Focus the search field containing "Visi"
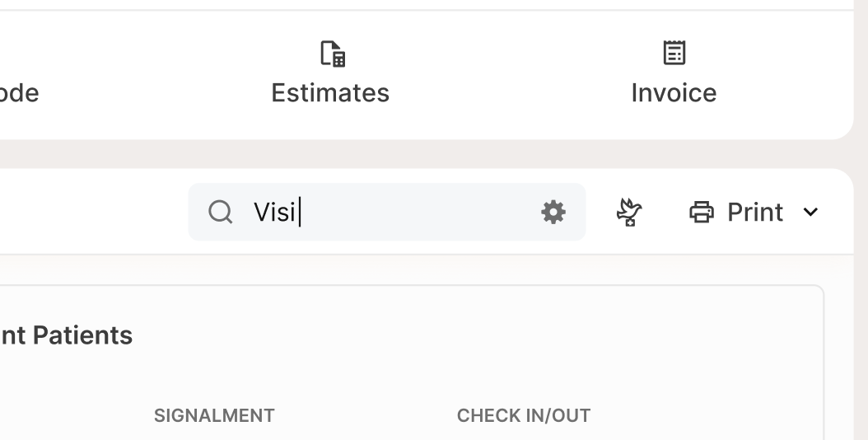This screenshot has height=440, width=868. 412,213
